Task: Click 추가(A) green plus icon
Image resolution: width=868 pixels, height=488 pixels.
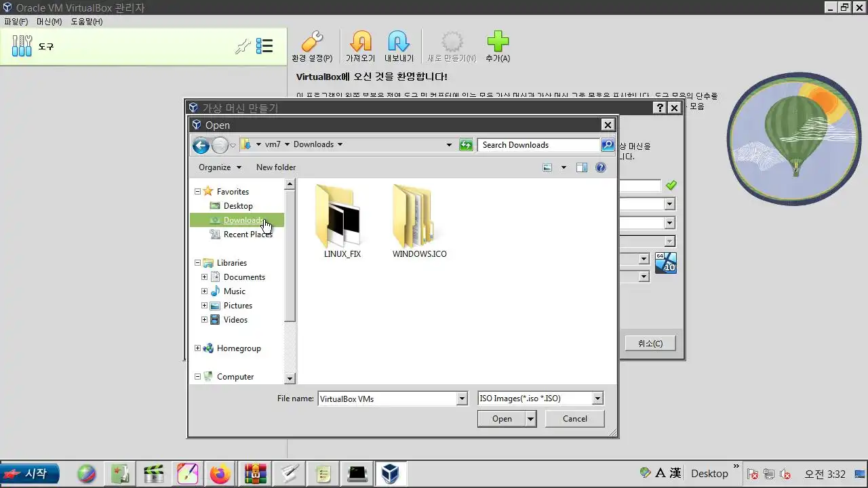Action: pos(498,47)
